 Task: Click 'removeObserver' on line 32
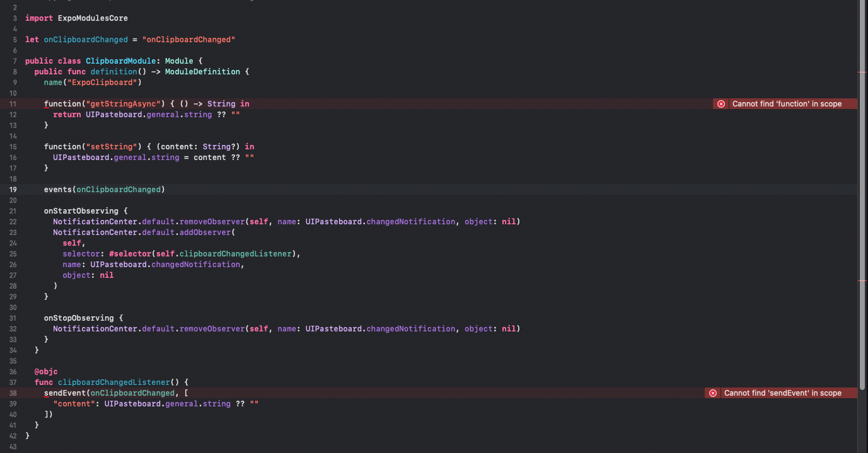212,329
